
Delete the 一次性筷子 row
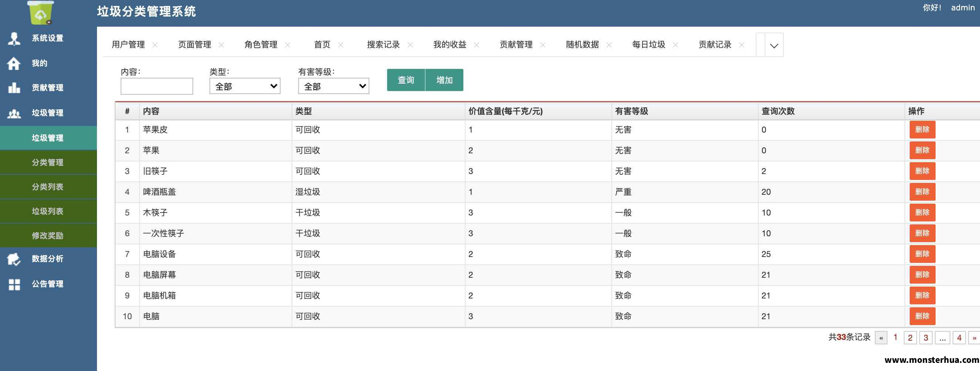click(922, 233)
